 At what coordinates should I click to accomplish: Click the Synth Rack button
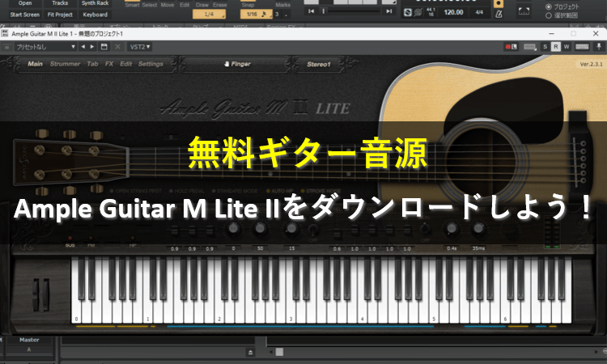95,3
